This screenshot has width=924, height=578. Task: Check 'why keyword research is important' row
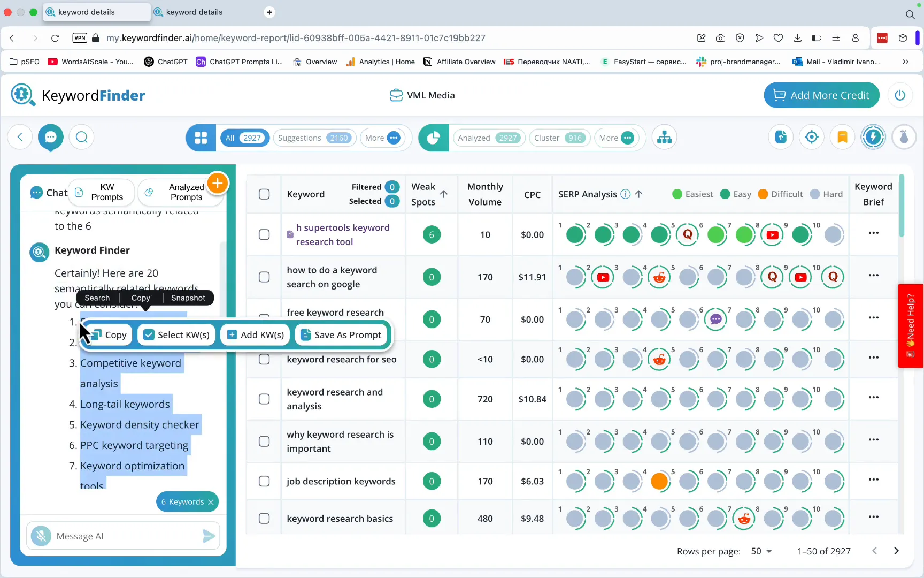[x=264, y=442]
